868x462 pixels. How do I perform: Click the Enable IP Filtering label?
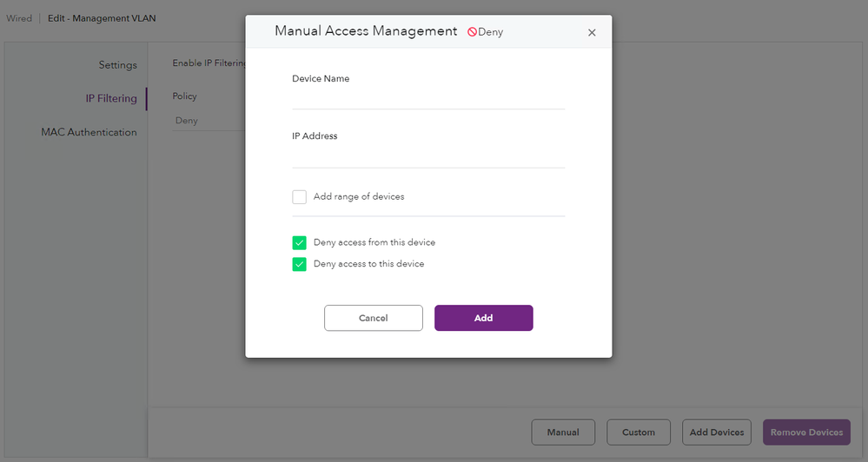pyautogui.click(x=209, y=63)
